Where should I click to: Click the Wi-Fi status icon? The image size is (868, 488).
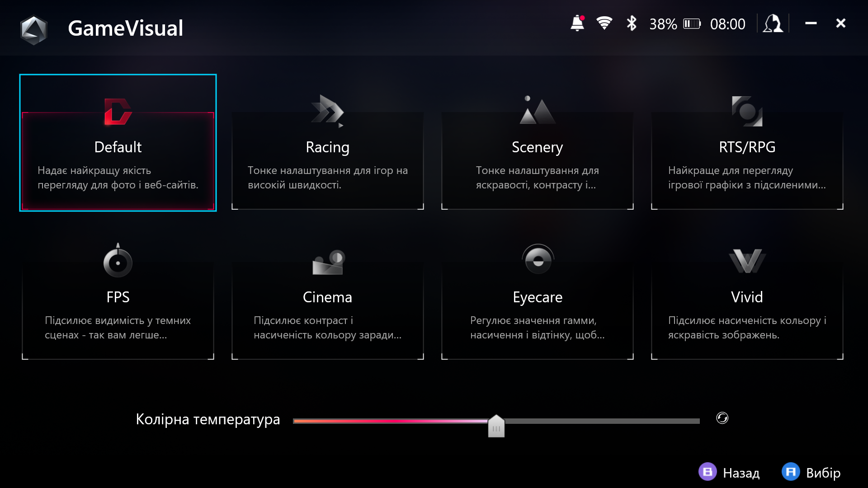604,23
